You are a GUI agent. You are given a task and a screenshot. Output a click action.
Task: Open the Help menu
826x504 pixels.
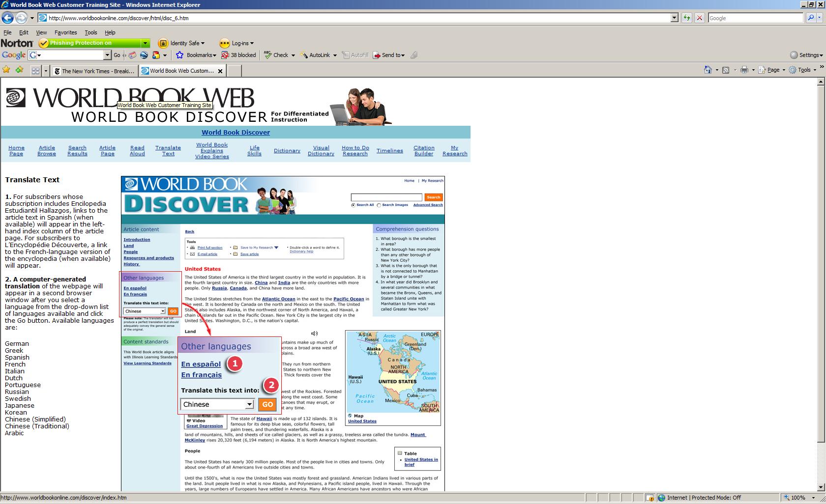(110, 32)
